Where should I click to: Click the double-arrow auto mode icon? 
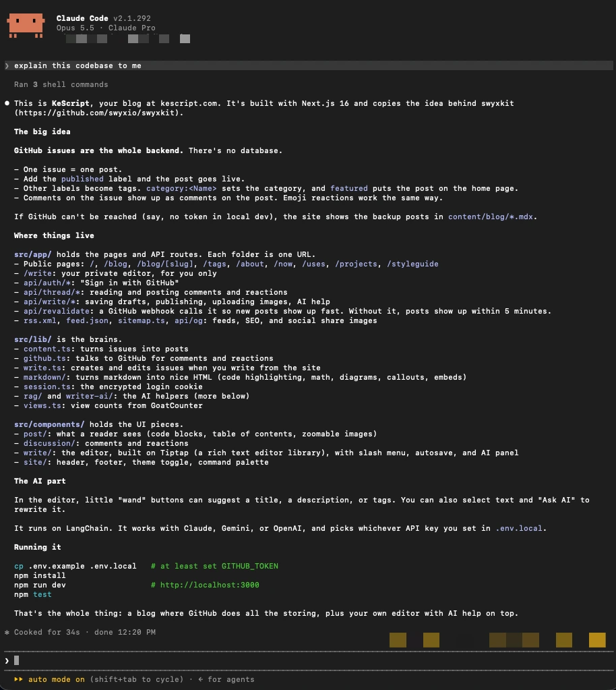tap(18, 679)
